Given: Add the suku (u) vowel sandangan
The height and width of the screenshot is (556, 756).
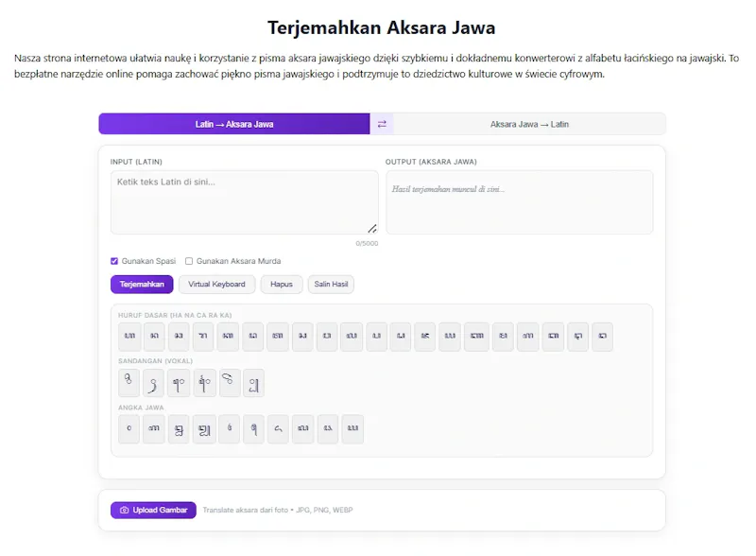Looking at the screenshot, I should [153, 383].
